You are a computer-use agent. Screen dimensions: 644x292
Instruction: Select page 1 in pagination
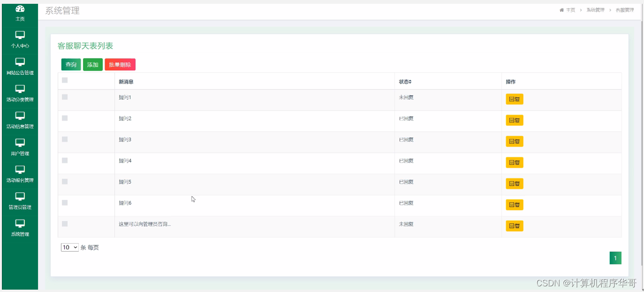point(615,258)
